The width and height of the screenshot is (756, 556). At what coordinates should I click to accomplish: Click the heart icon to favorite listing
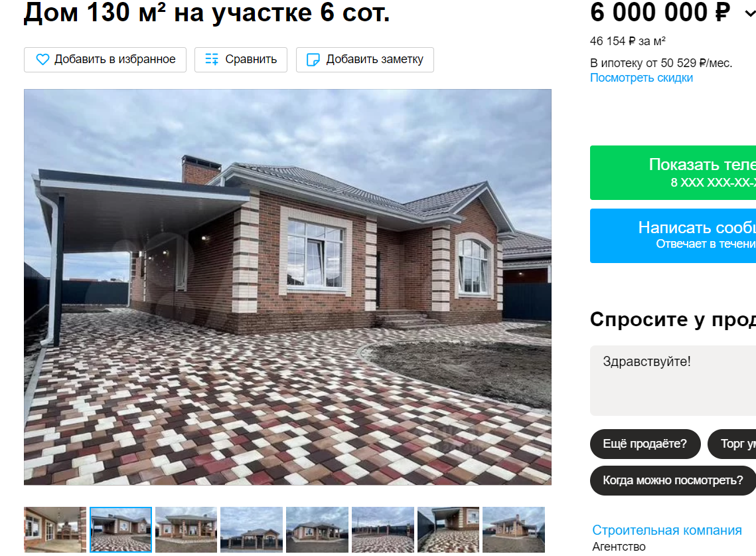pyautogui.click(x=42, y=59)
